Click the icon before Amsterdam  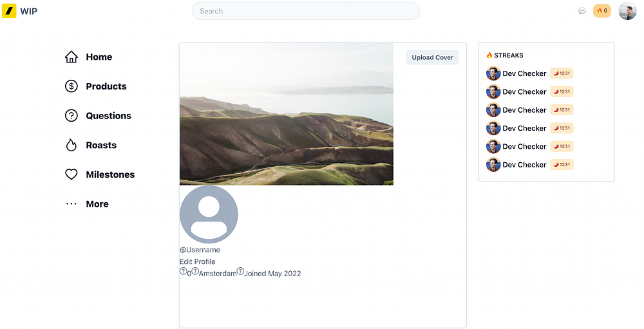pos(195,271)
